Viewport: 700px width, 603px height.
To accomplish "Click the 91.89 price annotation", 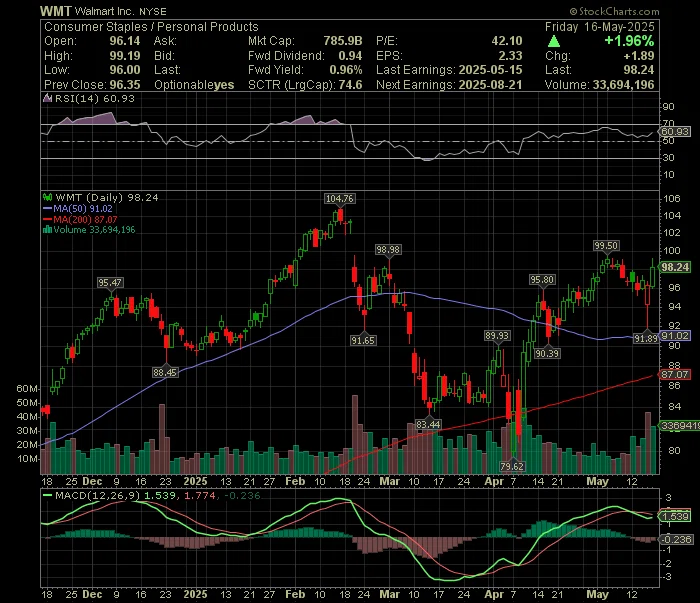I will (x=646, y=339).
